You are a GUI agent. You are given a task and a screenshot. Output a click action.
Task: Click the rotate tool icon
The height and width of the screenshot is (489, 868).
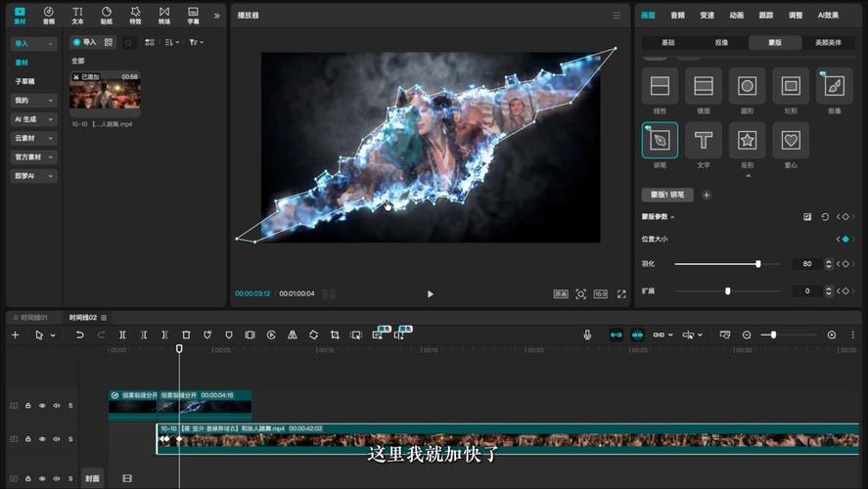coord(313,334)
